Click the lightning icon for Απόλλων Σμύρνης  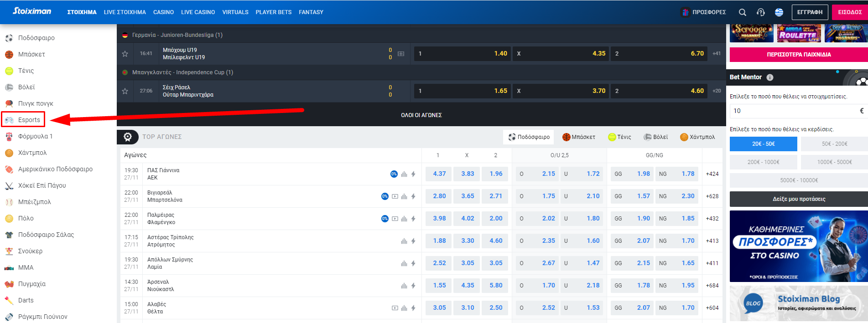413,263
